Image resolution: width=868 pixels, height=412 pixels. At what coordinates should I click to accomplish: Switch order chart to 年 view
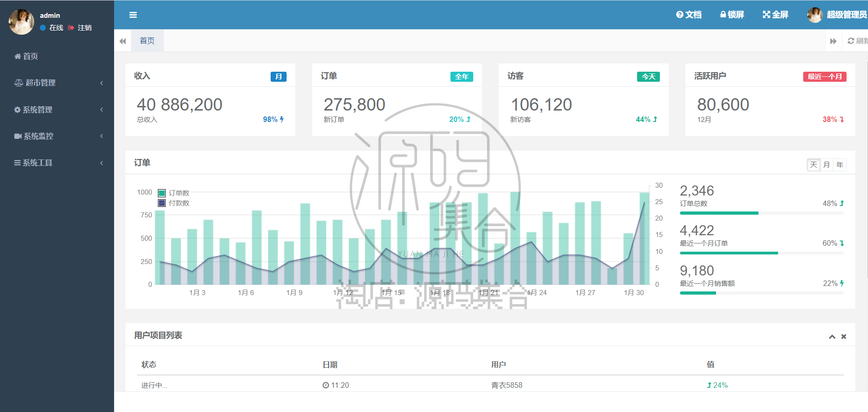(840, 165)
